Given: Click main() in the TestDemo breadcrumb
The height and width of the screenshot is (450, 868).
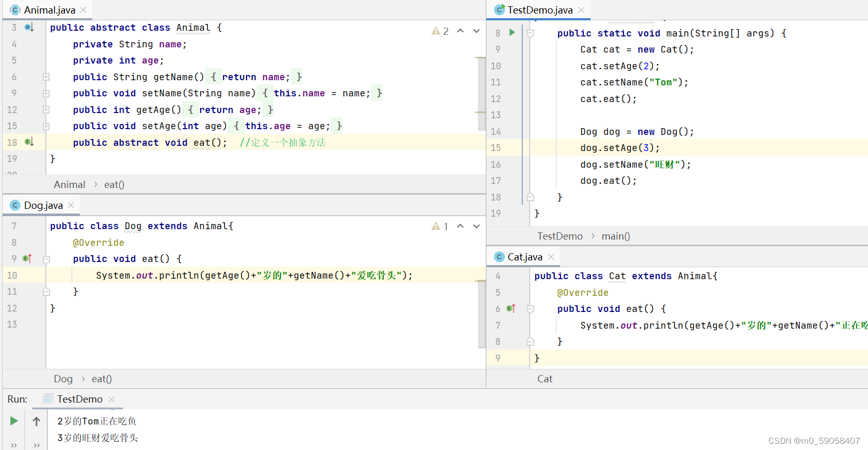Looking at the screenshot, I should 616,236.
